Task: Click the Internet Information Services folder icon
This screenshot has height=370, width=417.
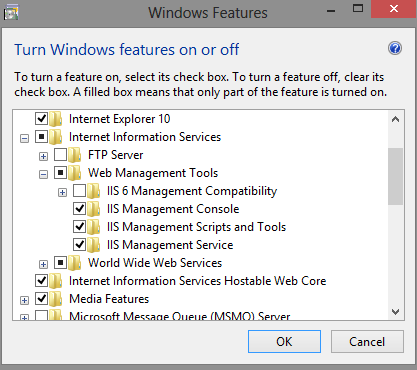Action: 56,137
